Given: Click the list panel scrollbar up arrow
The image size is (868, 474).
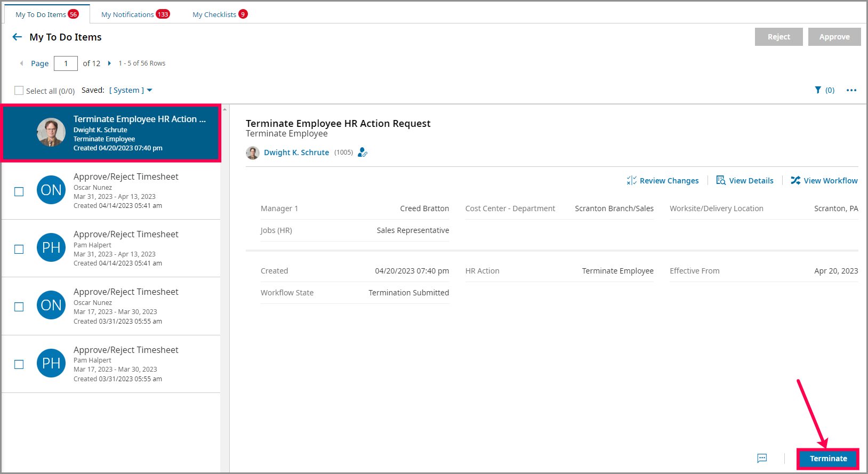Looking at the screenshot, I should click(225, 109).
